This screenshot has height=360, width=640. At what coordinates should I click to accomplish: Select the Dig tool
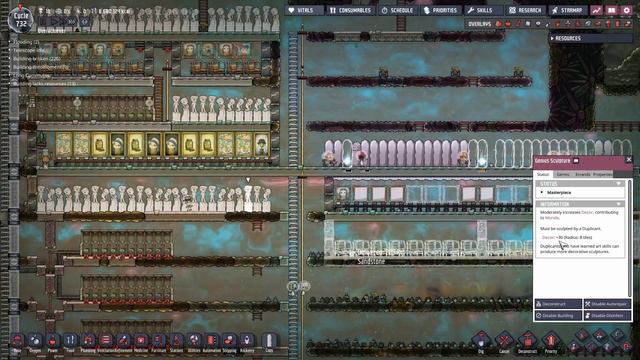[x=481, y=342]
